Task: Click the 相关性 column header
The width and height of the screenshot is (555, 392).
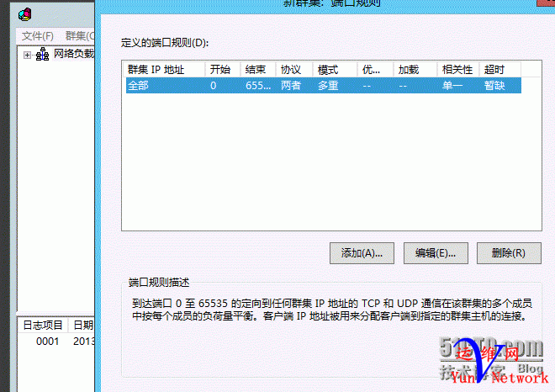Action: pyautogui.click(x=458, y=70)
